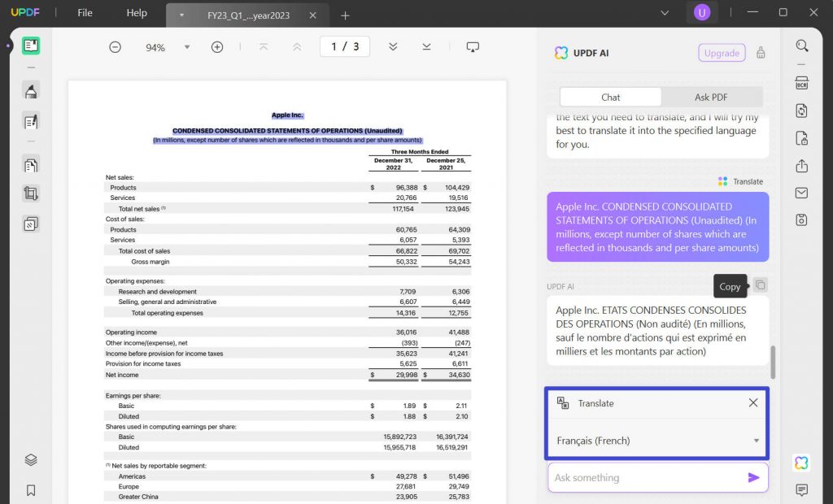Launch the OCR tool
The image size is (833, 504).
coord(801,82)
